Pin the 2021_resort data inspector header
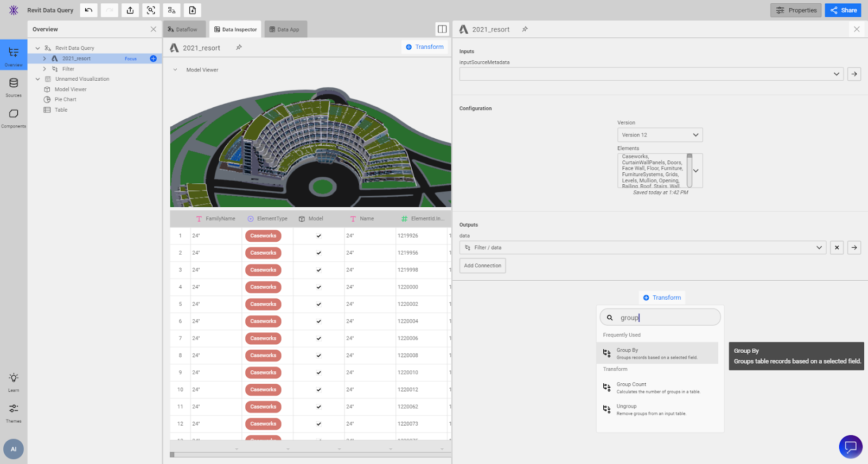The width and height of the screenshot is (868, 464). [239, 48]
